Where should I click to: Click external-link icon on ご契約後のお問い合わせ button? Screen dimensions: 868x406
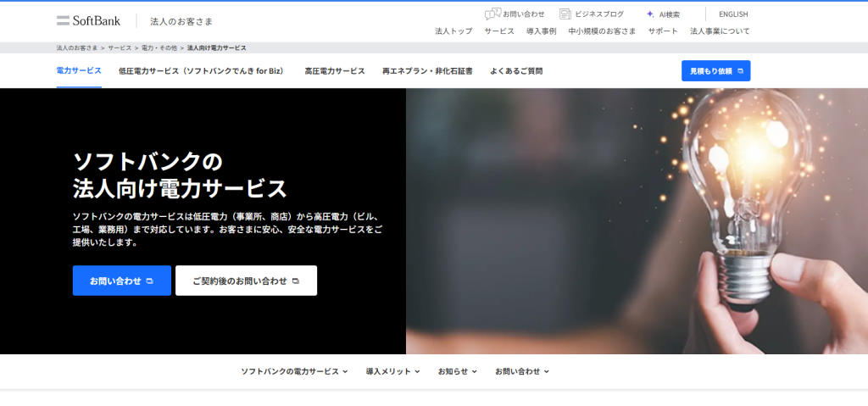(296, 281)
